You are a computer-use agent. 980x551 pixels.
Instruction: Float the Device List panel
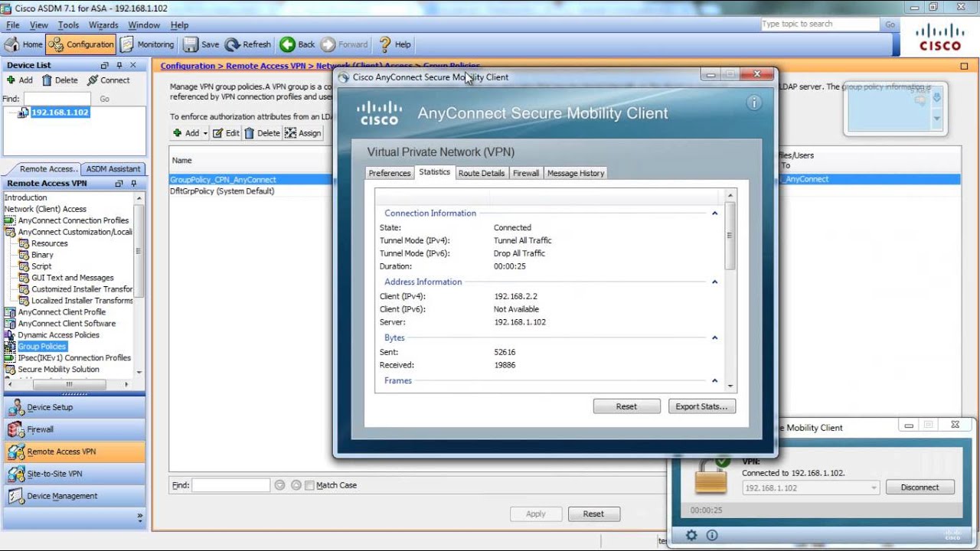[x=106, y=65]
